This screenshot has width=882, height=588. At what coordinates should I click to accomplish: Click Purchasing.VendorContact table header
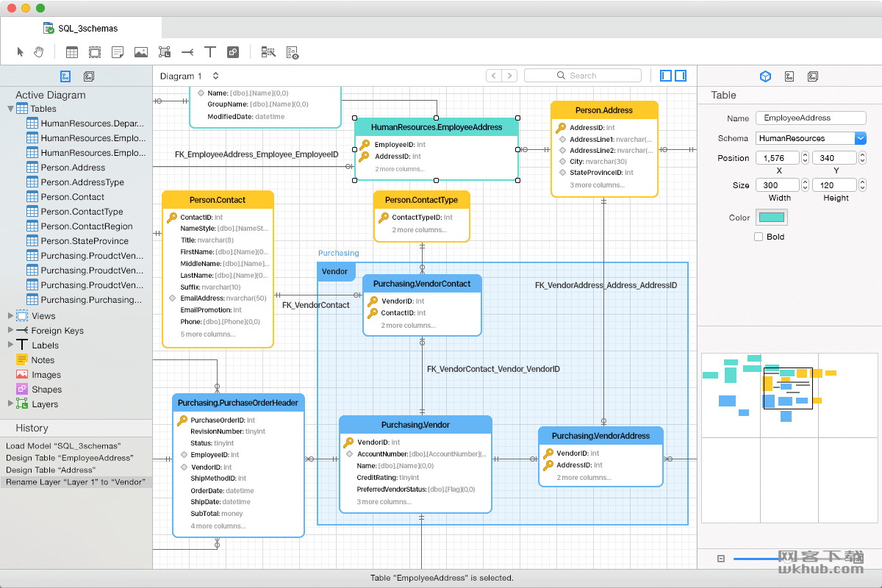[422, 284]
